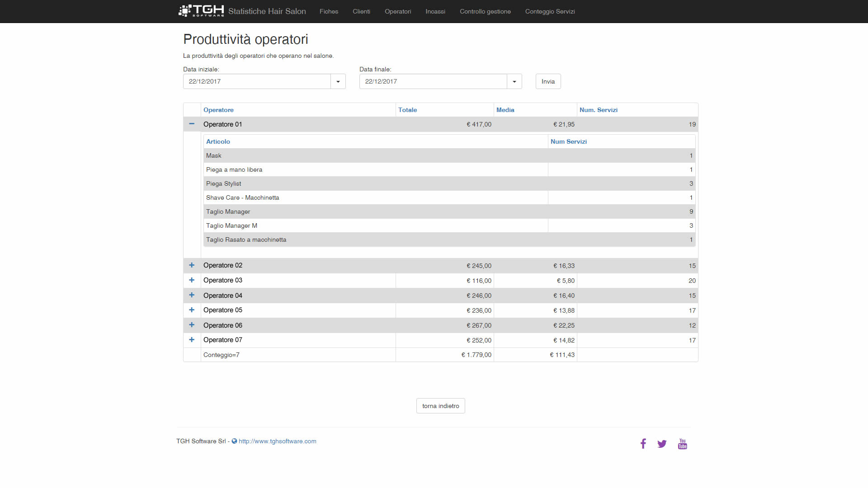Image resolution: width=868 pixels, height=488 pixels.
Task: Expand the Operatore 03 row
Action: coord(192,280)
